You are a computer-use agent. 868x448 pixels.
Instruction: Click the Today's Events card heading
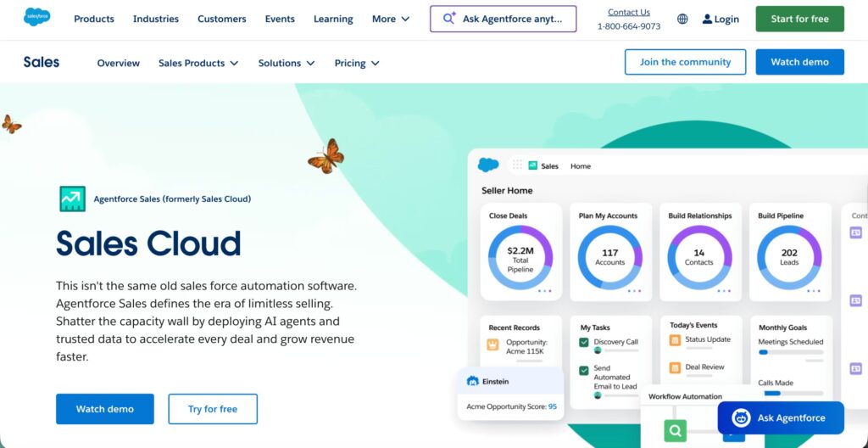click(x=693, y=326)
